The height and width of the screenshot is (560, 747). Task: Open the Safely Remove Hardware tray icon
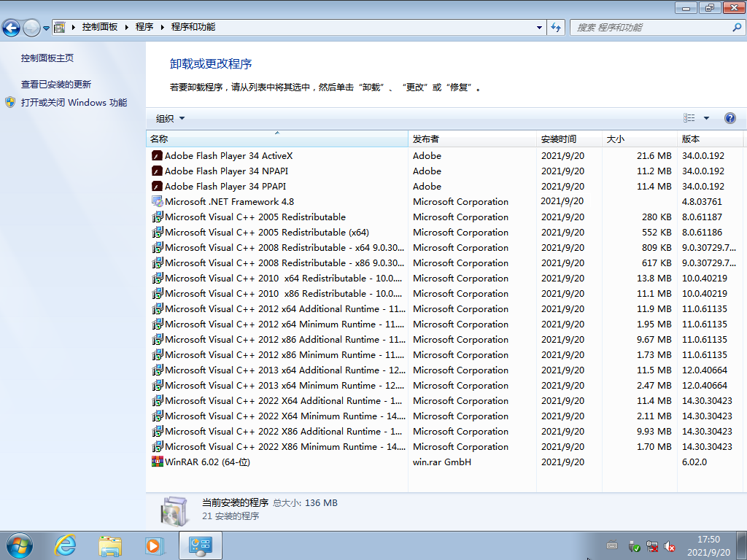(x=634, y=545)
